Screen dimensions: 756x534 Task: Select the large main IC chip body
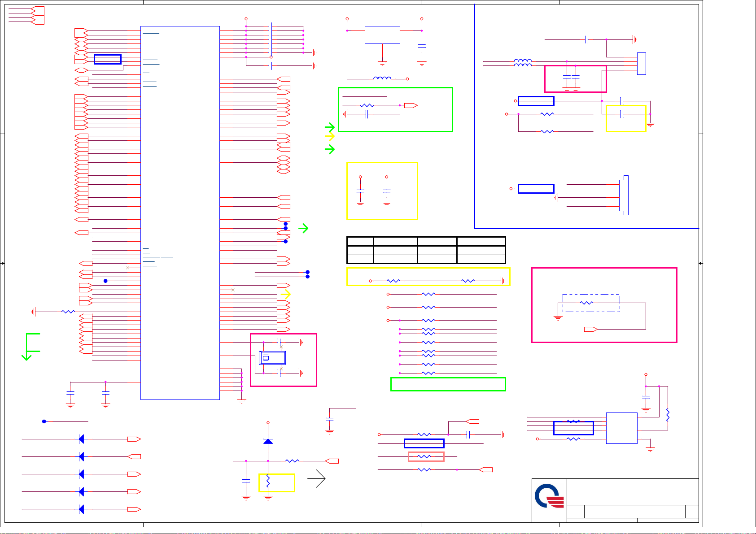click(x=180, y=213)
